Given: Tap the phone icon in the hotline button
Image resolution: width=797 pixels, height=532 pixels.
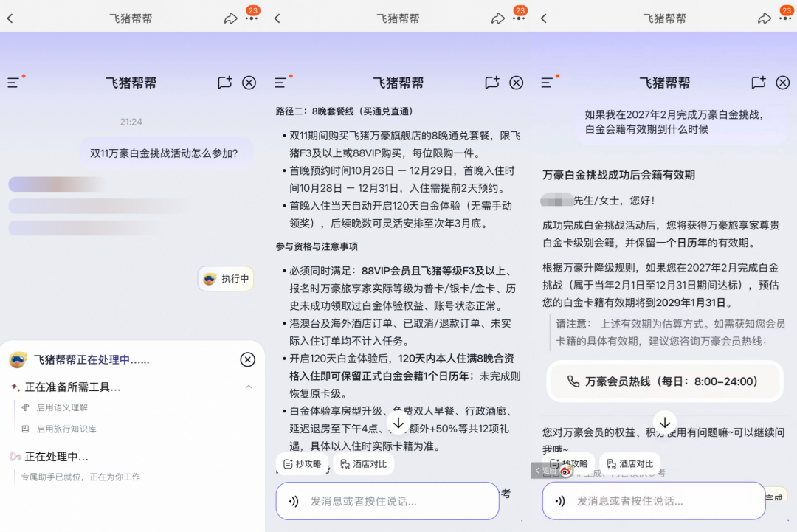Looking at the screenshot, I should [x=573, y=381].
